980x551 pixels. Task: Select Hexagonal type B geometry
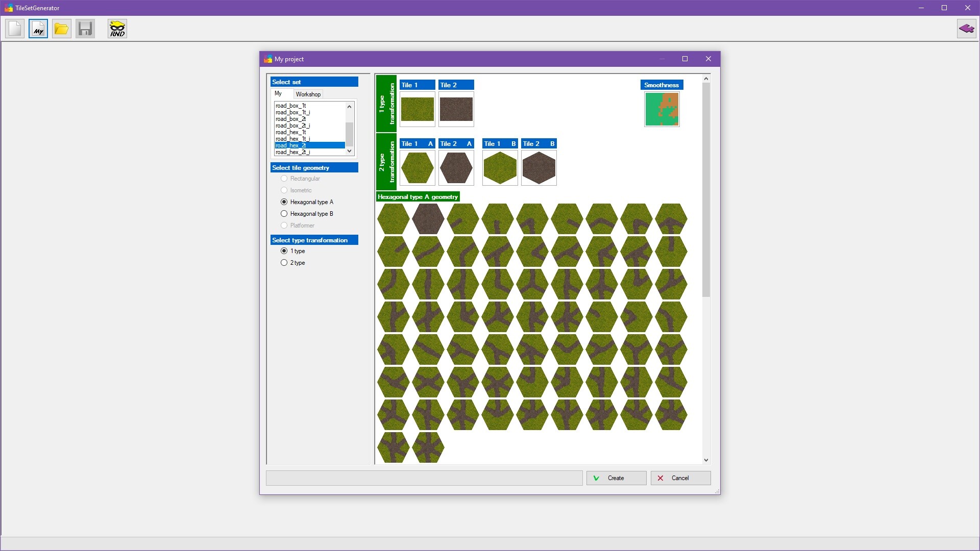pos(284,213)
